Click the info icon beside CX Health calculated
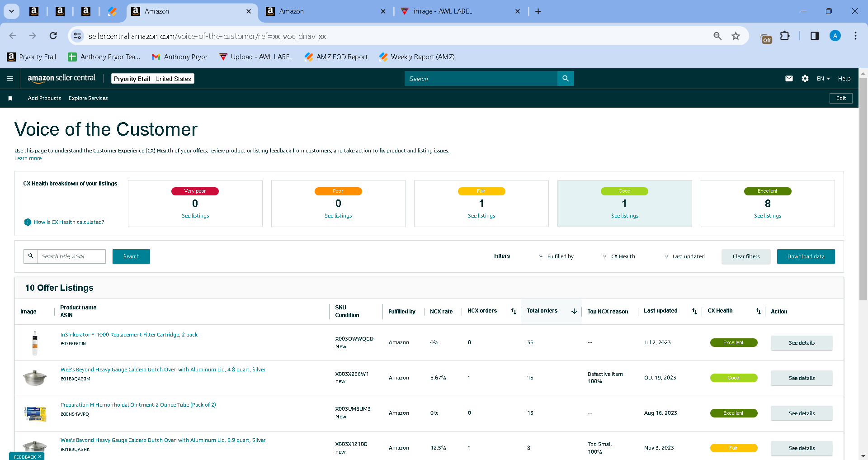This screenshot has width=868, height=460. point(28,222)
